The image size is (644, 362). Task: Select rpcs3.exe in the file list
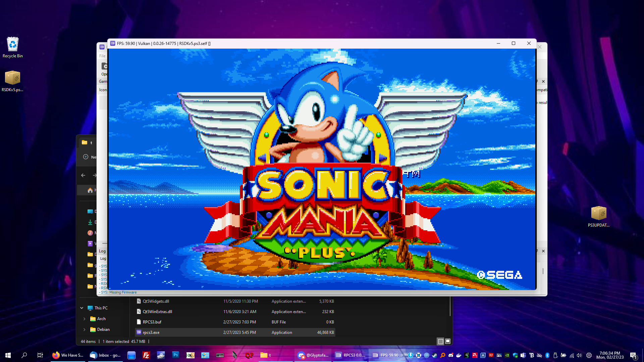click(235, 333)
